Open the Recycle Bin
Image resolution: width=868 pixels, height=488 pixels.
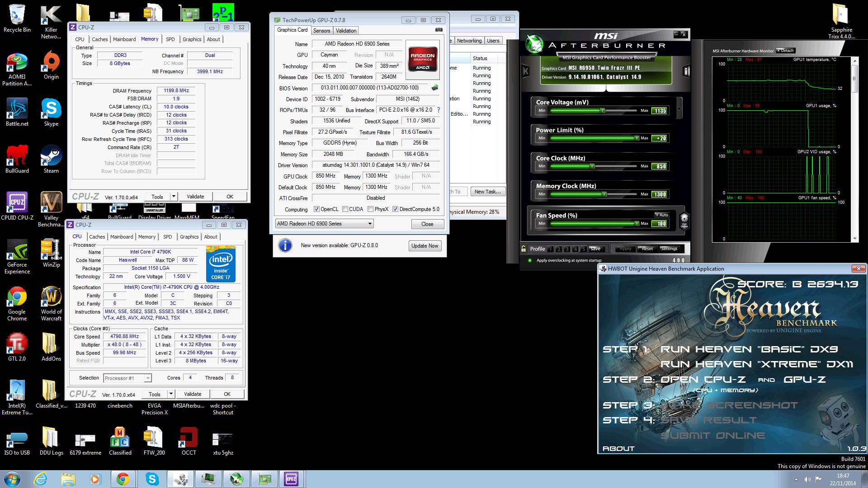17,19
